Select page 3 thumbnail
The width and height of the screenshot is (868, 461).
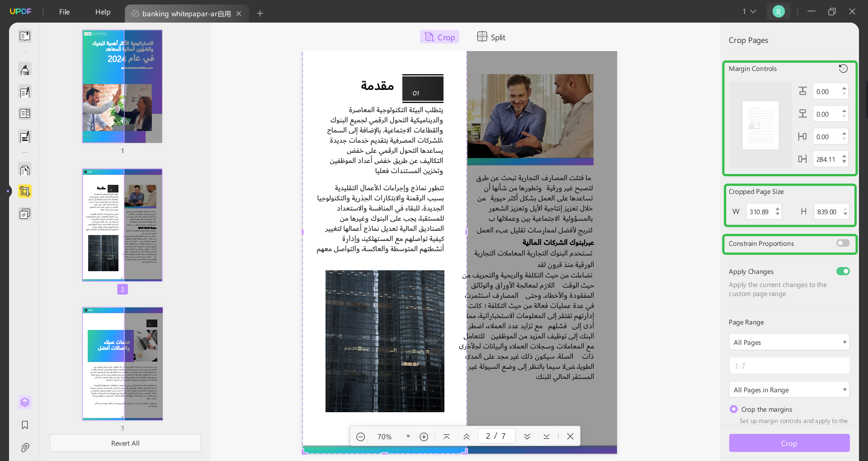(x=122, y=364)
